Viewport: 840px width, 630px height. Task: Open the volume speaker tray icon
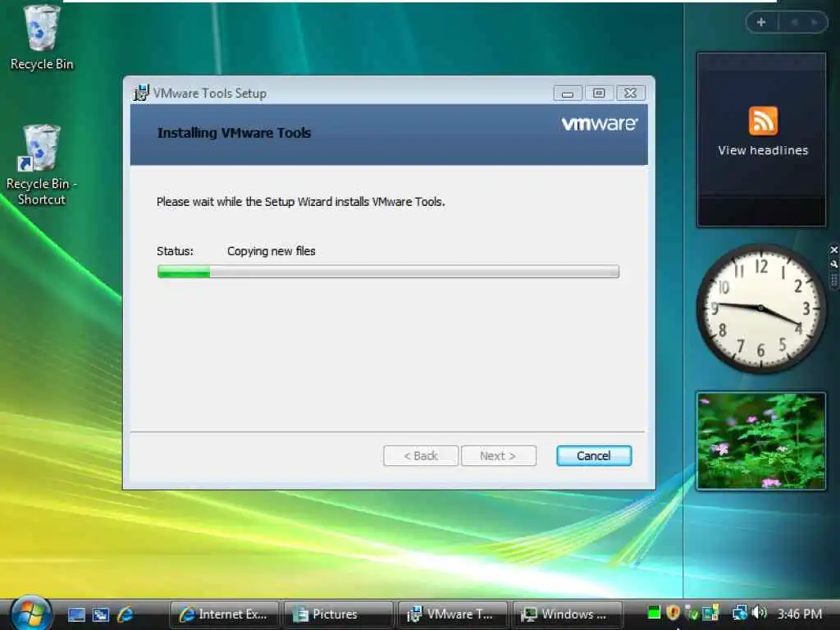(x=759, y=612)
